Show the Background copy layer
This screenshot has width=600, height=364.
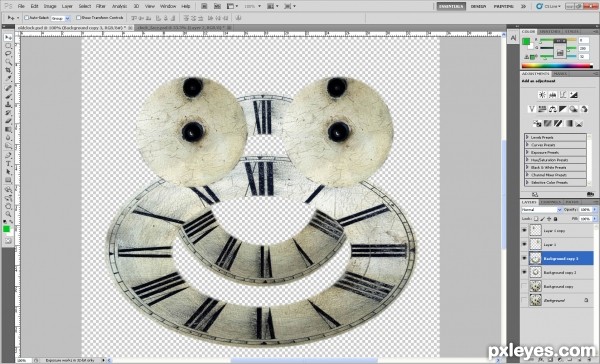[x=524, y=286]
